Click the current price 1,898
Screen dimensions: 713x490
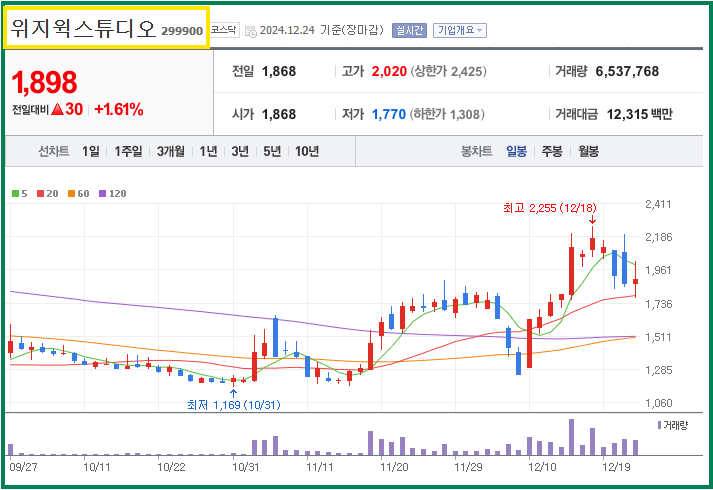coord(44,82)
